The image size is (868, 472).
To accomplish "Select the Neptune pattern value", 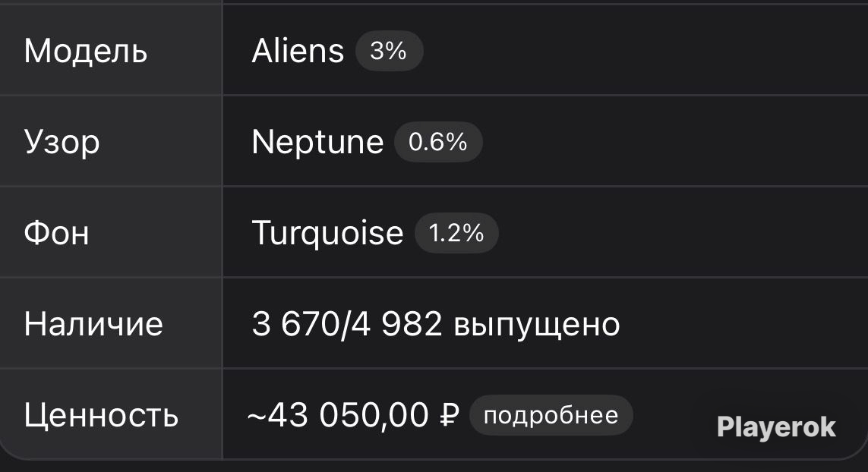I will (317, 142).
